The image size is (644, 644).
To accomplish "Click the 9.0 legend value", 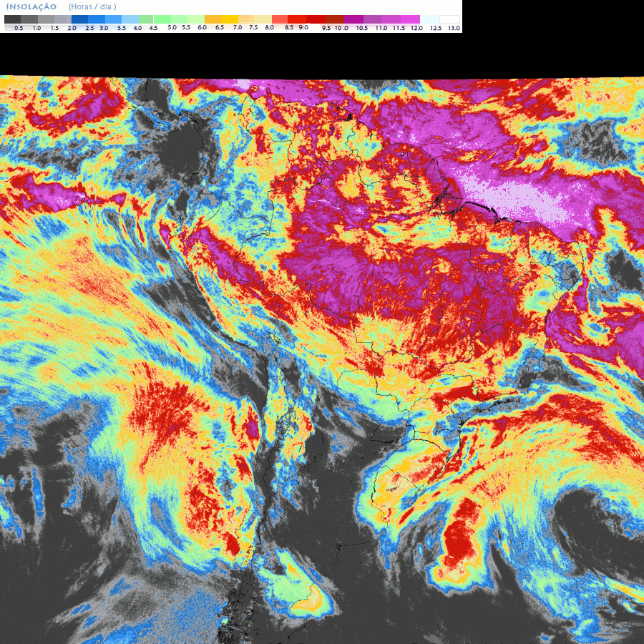I will (x=303, y=27).
